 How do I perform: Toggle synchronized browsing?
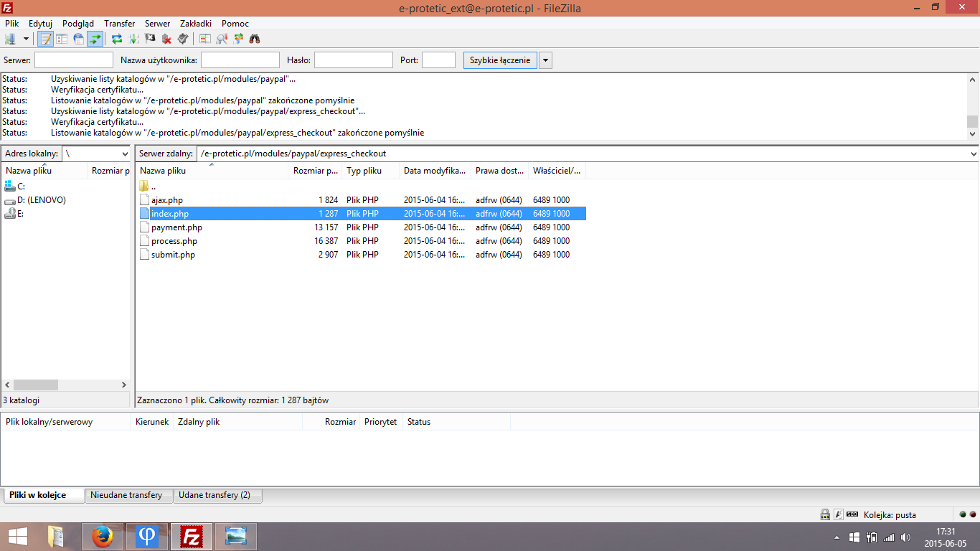click(x=238, y=39)
